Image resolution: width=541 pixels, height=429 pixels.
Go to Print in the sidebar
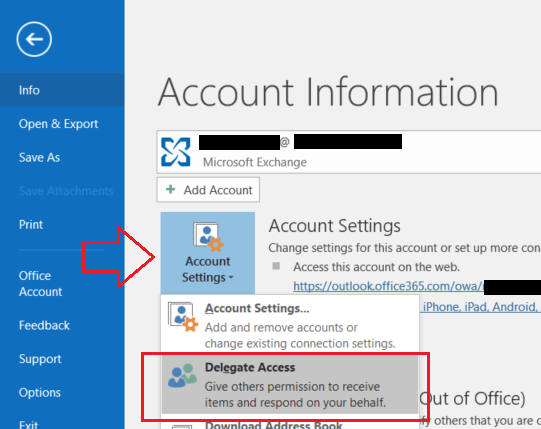pyautogui.click(x=31, y=225)
